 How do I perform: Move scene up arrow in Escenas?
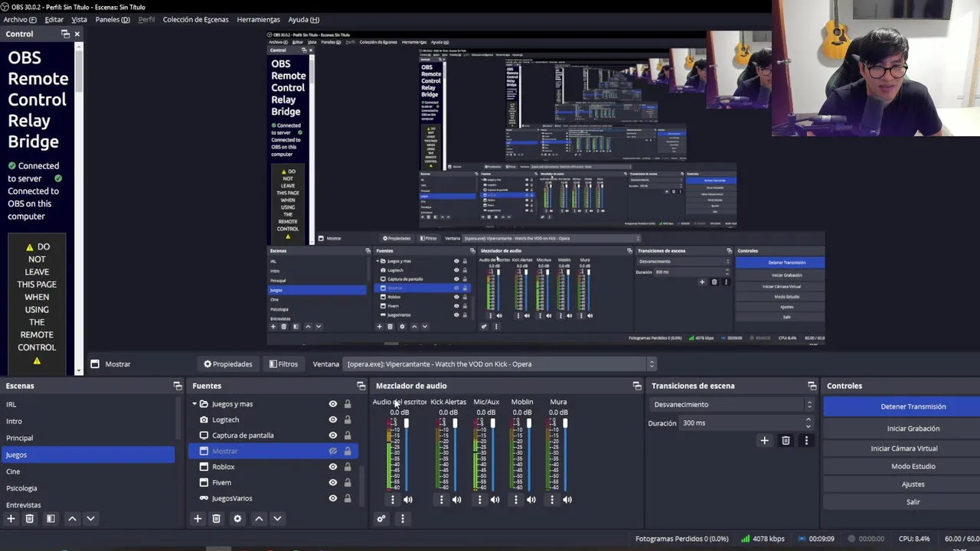coord(72,519)
